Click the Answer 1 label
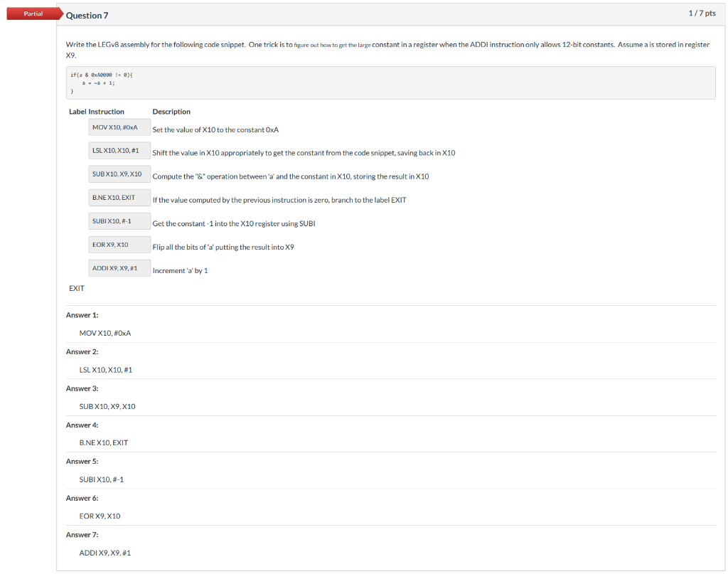The width and height of the screenshot is (728, 574). tap(82, 315)
